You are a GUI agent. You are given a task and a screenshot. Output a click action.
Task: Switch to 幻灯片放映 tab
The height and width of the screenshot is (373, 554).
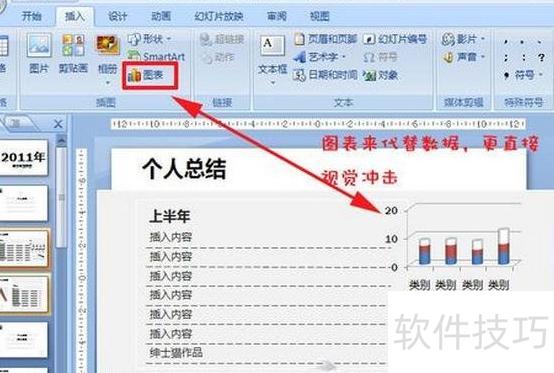[x=219, y=16]
